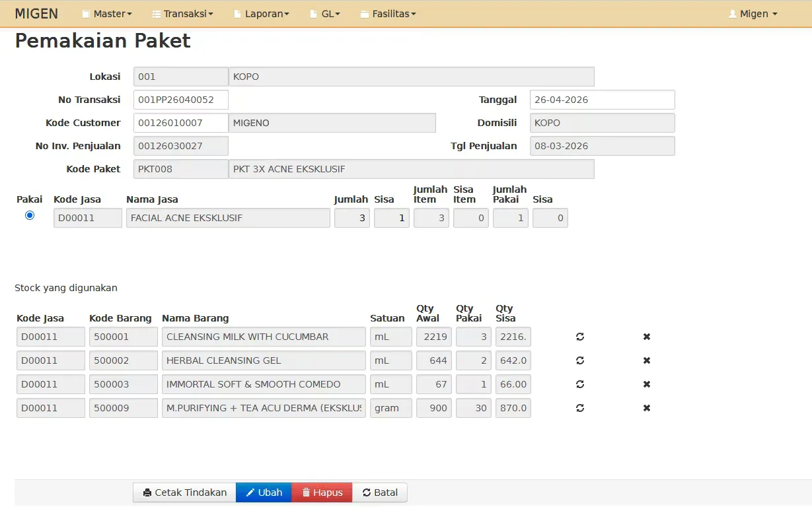The height and width of the screenshot is (507, 812).
Task: Click Qty Pakai field with value 30
Action: point(474,408)
